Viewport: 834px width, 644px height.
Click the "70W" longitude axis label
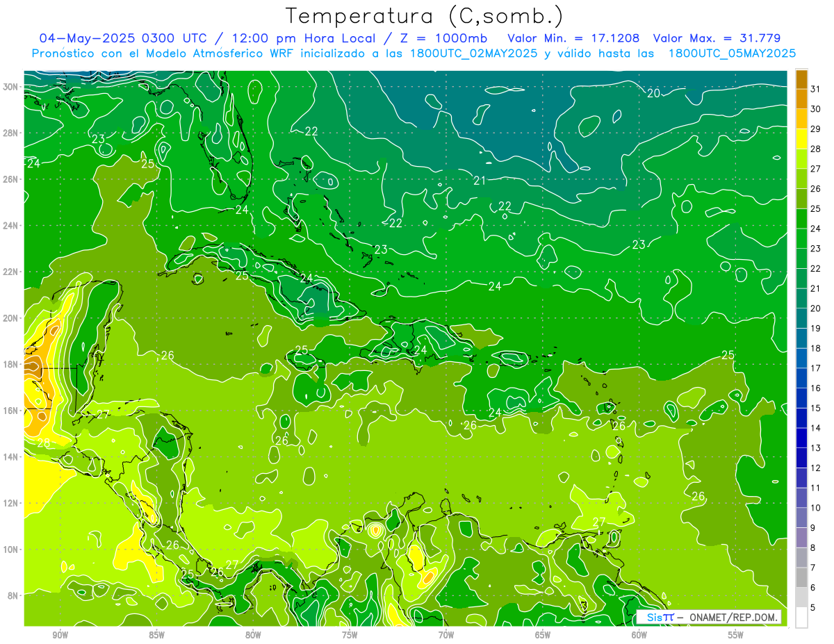(446, 635)
